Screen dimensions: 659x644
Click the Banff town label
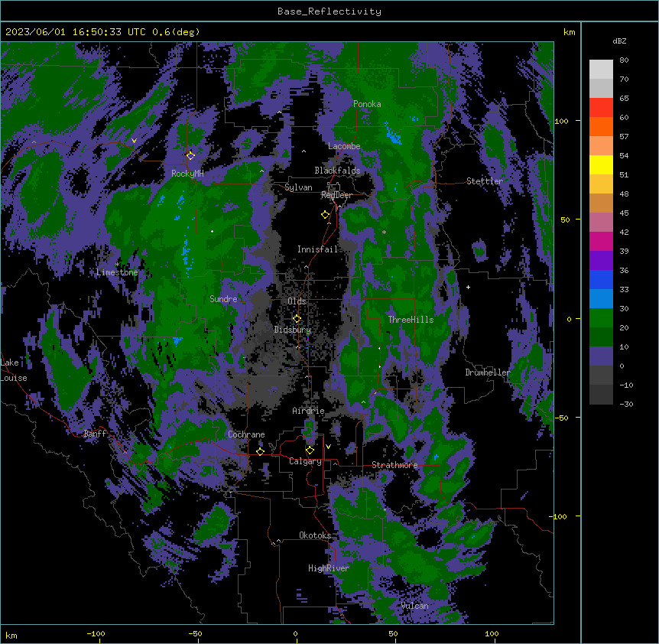[x=96, y=434]
